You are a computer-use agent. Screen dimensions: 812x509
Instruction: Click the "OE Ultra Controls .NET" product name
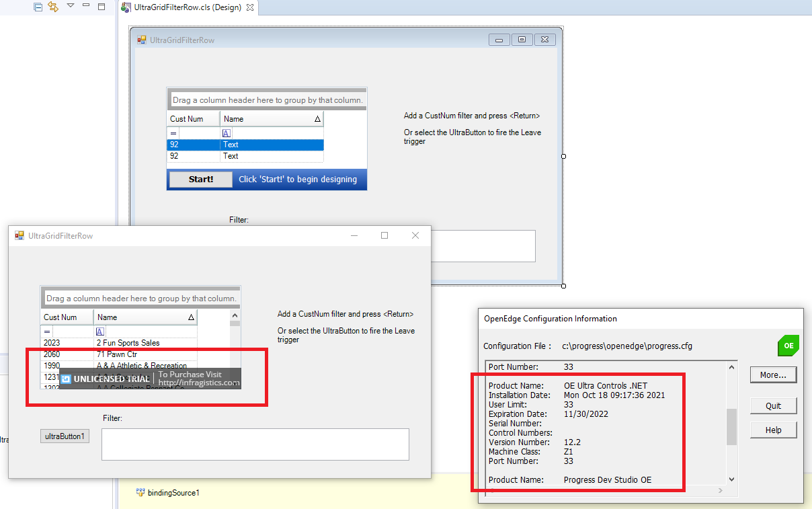pyautogui.click(x=606, y=386)
